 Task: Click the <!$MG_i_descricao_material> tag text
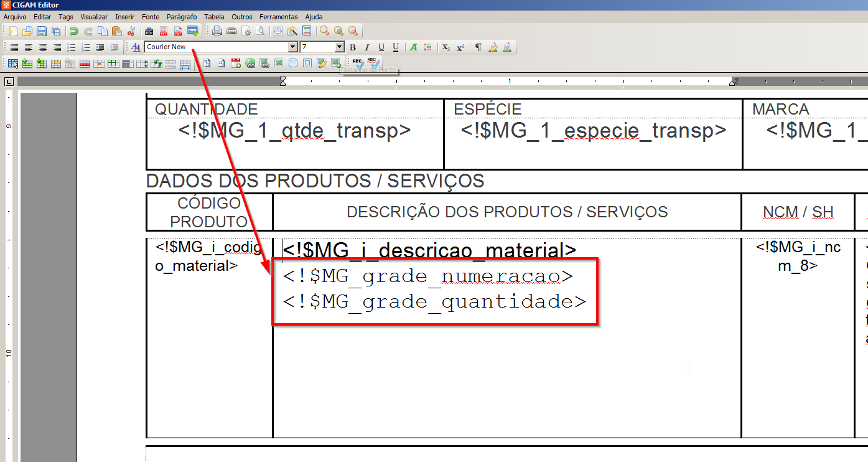pyautogui.click(x=429, y=250)
